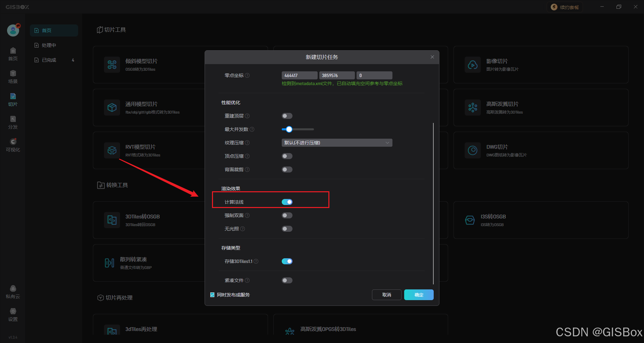Open the 纹理压缩 dropdown
This screenshot has width=644, height=343.
(x=337, y=143)
